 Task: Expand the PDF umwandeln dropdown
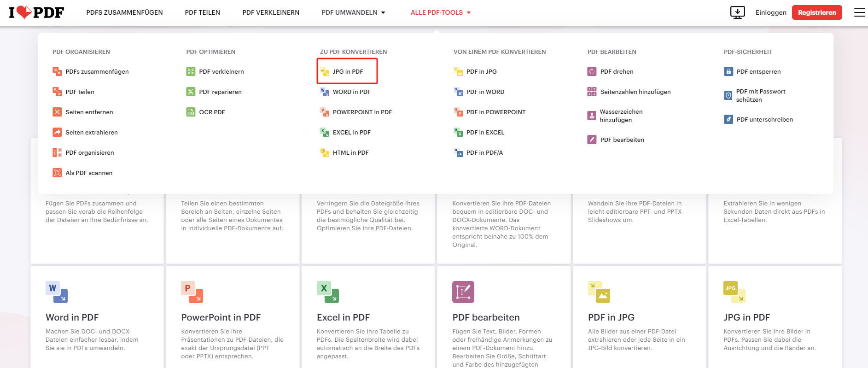tap(353, 12)
